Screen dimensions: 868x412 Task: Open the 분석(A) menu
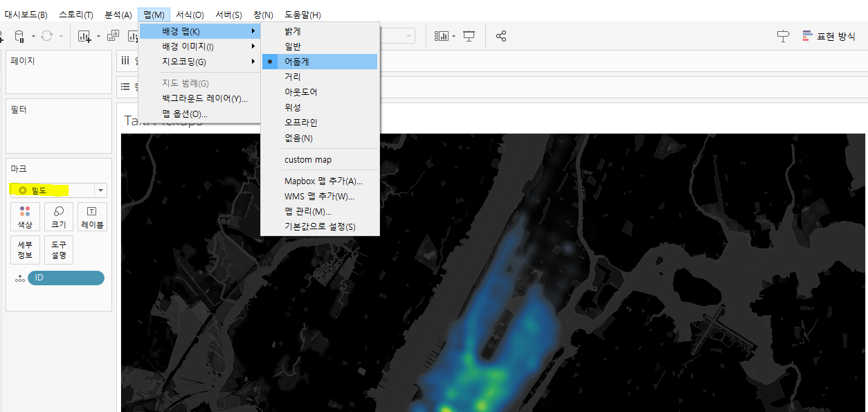pyautogui.click(x=118, y=15)
